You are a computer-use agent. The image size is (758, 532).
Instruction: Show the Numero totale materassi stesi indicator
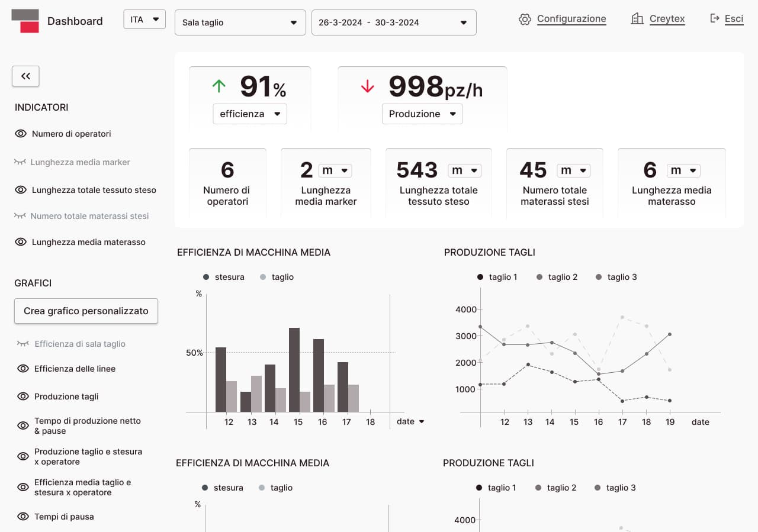coord(20,216)
